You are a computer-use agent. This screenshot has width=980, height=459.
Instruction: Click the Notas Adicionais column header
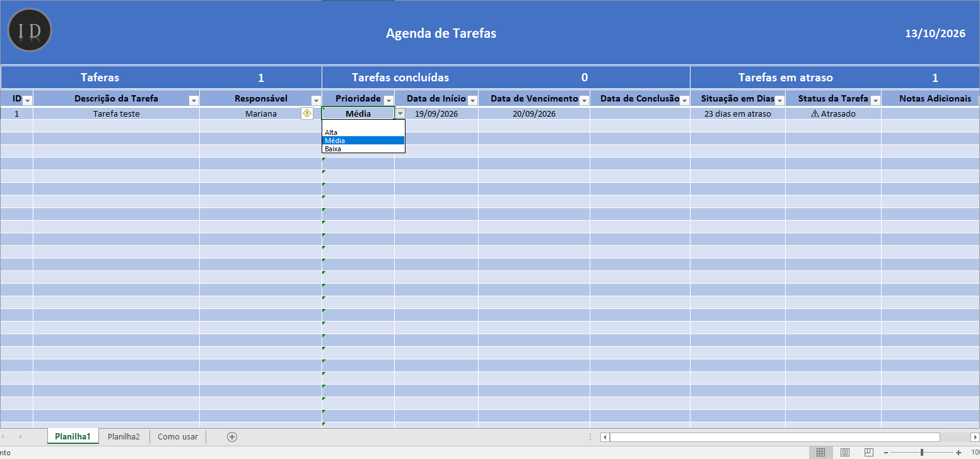tap(935, 98)
